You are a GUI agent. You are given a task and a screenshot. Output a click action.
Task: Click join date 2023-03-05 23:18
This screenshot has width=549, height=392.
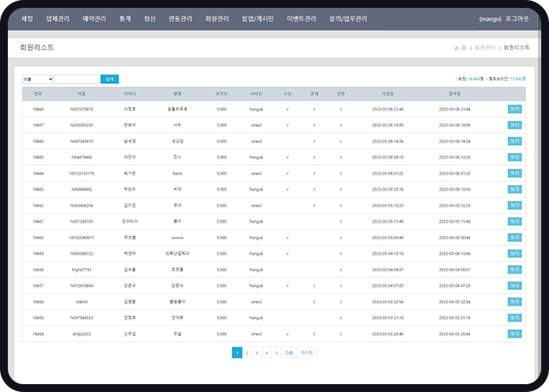pos(387,190)
